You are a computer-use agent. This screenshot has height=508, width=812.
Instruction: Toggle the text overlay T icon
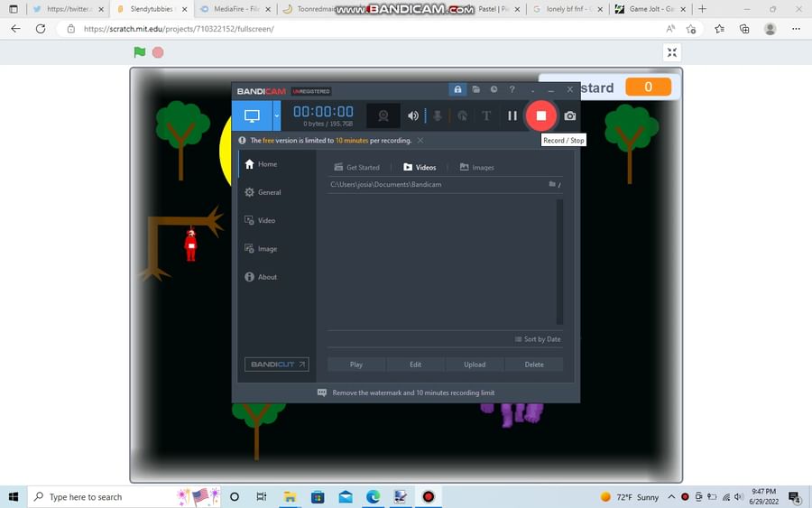[x=486, y=115]
